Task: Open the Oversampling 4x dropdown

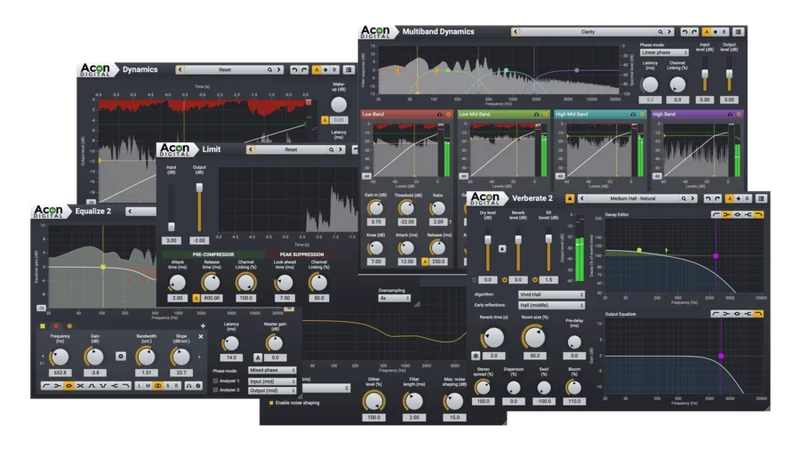Action: click(x=394, y=298)
